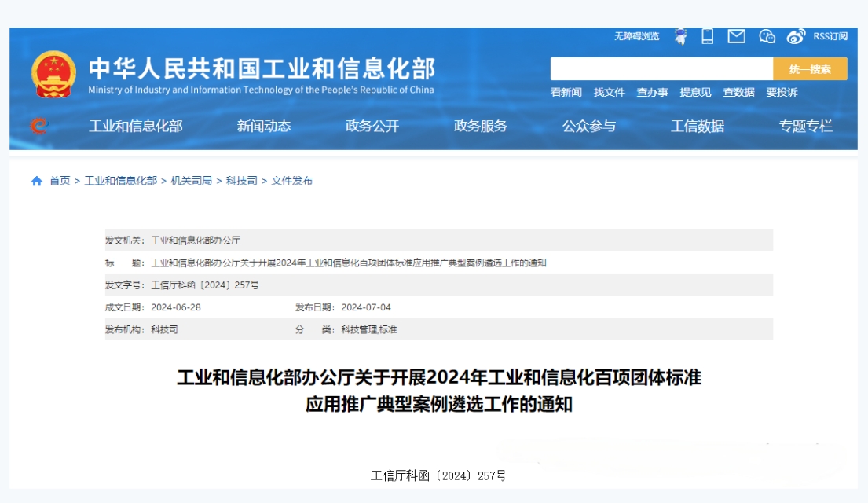The width and height of the screenshot is (868, 503).
Task: Select 专题专栏 in the navigation bar
Action: click(806, 126)
